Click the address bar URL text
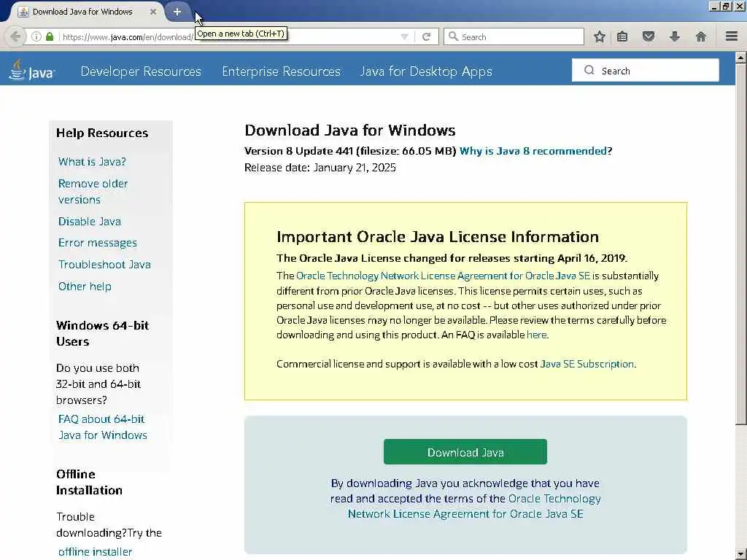This screenshot has height=560, width=747. pos(128,37)
